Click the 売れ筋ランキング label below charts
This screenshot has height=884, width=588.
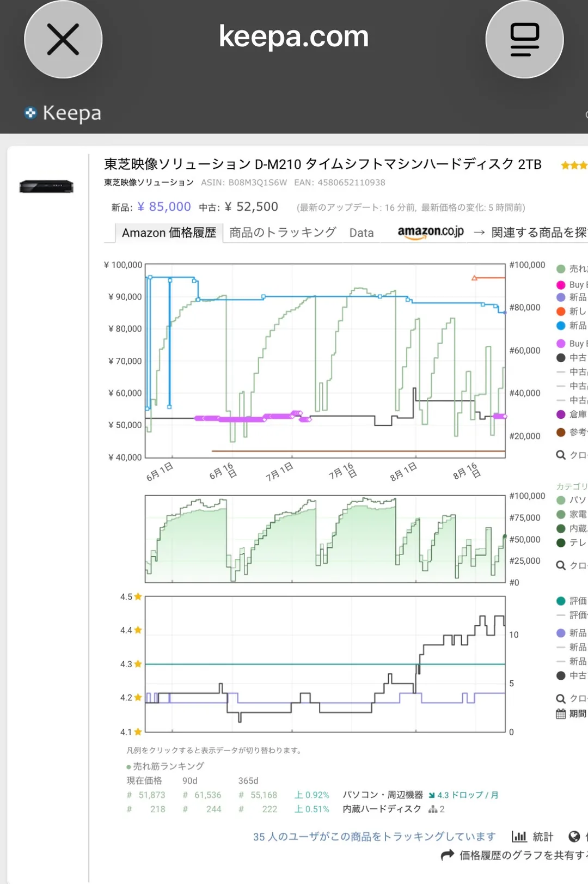click(x=169, y=766)
